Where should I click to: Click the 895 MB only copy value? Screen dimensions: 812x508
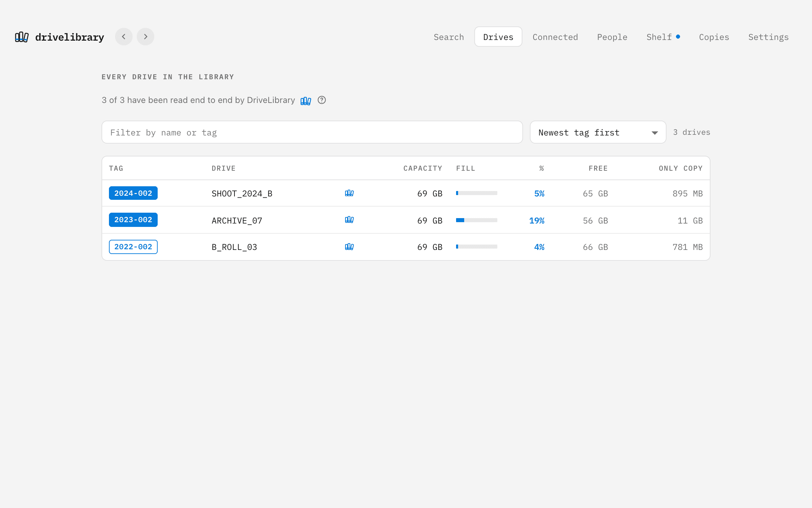688,194
